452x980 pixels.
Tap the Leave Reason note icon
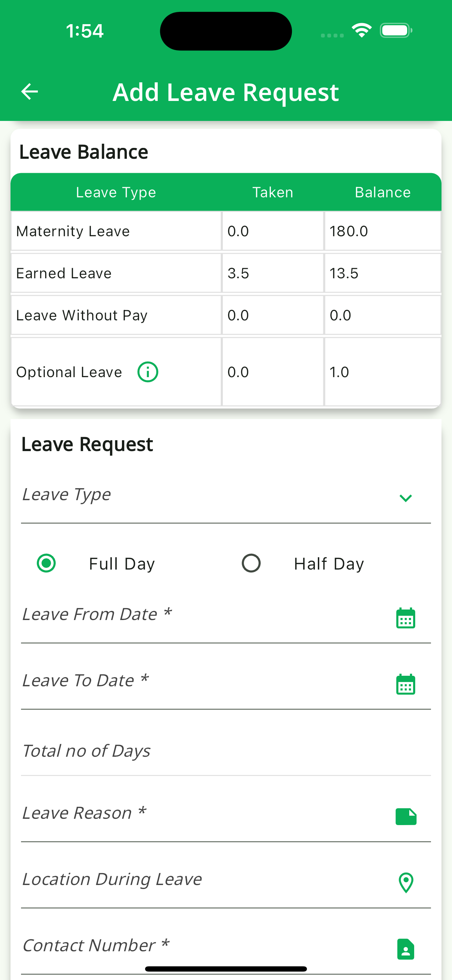point(406,816)
